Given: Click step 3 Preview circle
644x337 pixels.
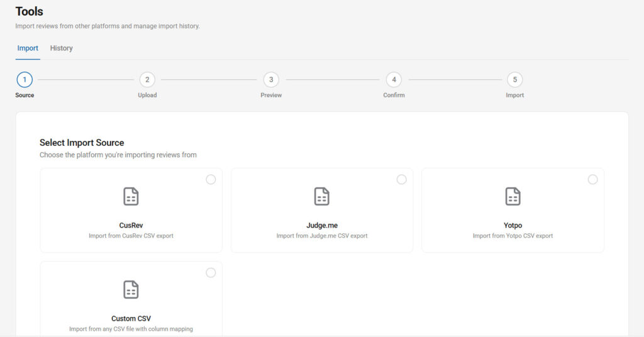Looking at the screenshot, I should coord(271,80).
